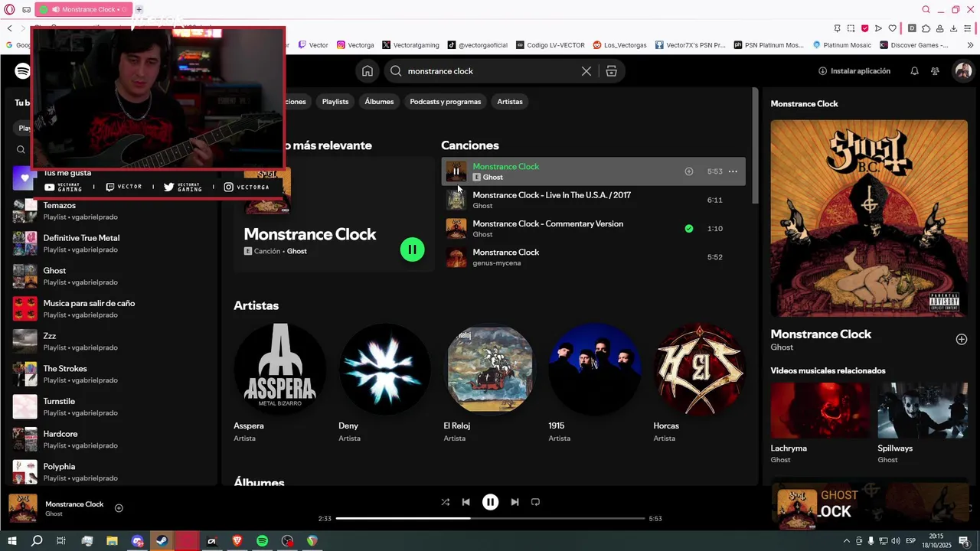Seek on the song progress bar
The width and height of the screenshot is (980, 551).
click(491, 519)
